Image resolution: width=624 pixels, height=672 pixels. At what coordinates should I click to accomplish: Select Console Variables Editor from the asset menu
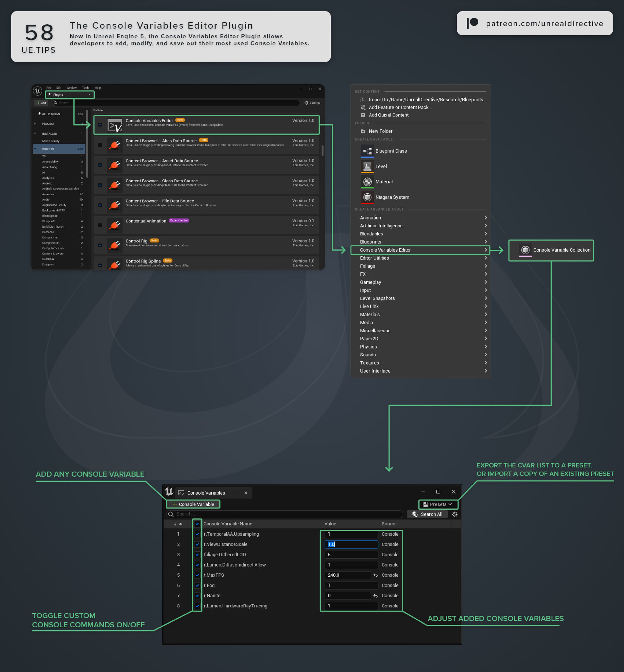pos(386,250)
